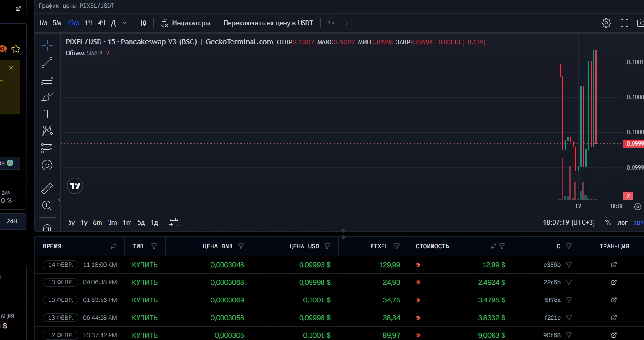Open the timezone menu showing UTC+3

coord(569,222)
